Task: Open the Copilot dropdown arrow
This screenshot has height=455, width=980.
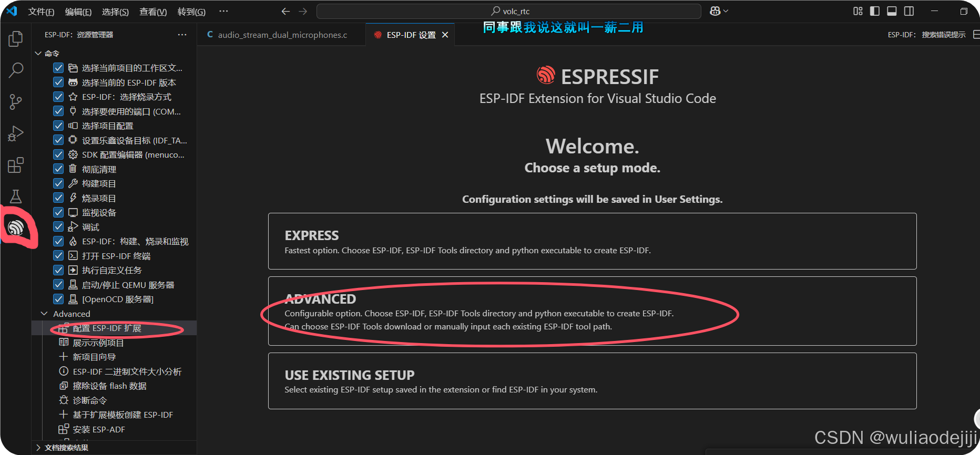Action: click(726, 11)
